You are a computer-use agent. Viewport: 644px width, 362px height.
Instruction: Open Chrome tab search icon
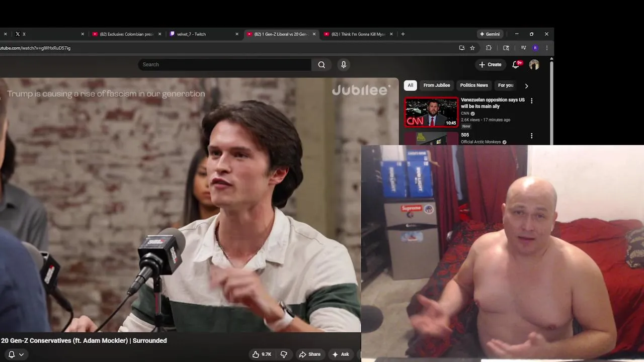tap(506, 48)
